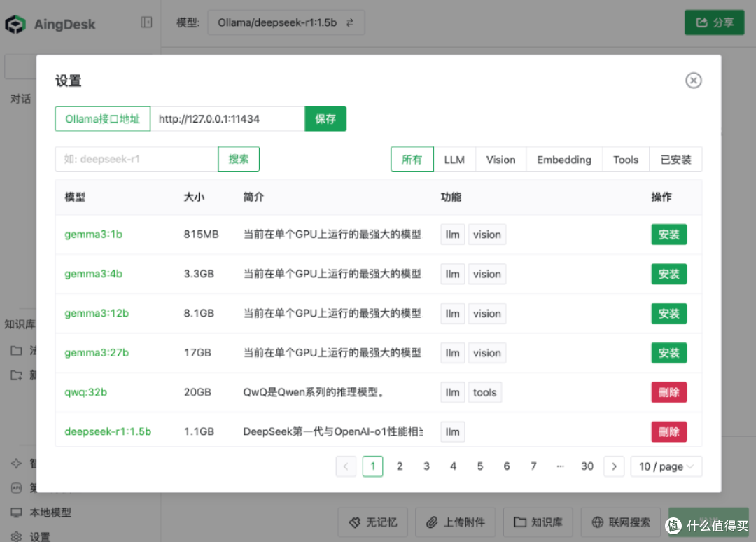Go to page 5

[480, 466]
